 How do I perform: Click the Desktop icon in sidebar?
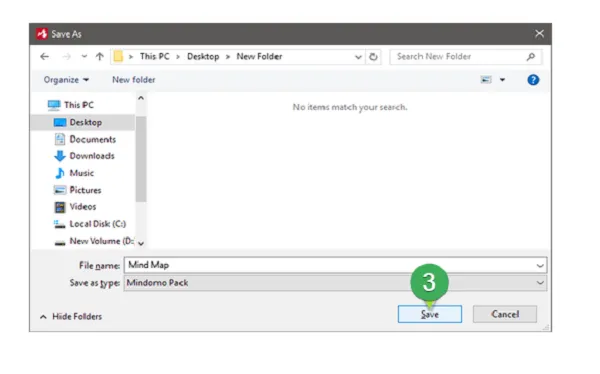pos(60,122)
